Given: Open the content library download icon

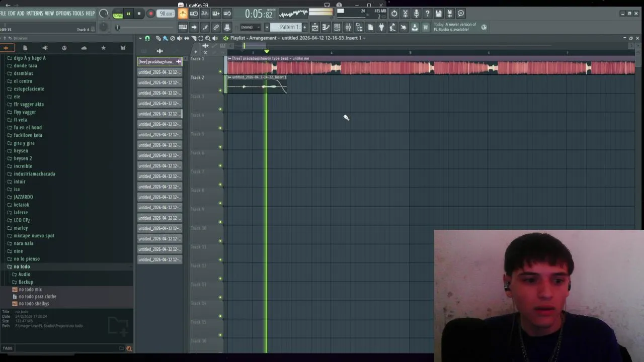Looking at the screenshot, I should [415, 27].
